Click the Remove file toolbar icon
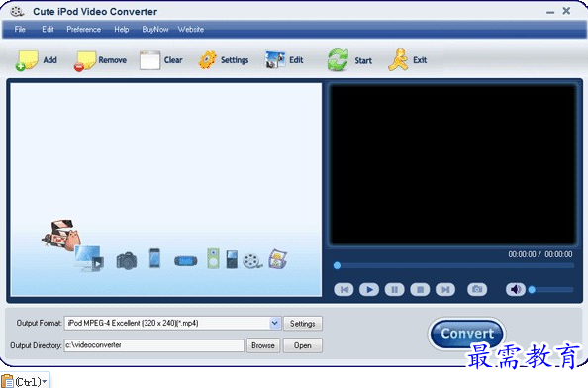This screenshot has height=388, width=588. coord(85,60)
